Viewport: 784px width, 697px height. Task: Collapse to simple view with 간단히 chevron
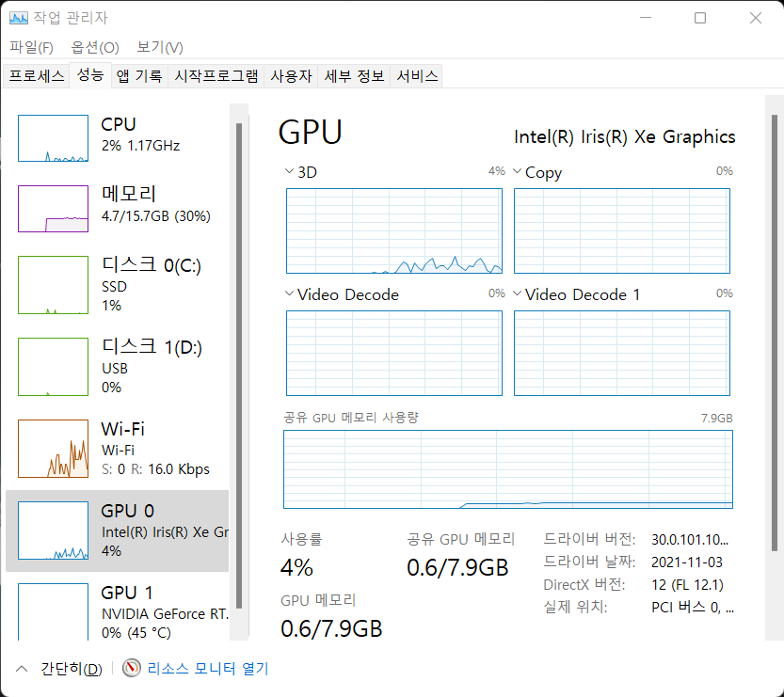[22, 668]
